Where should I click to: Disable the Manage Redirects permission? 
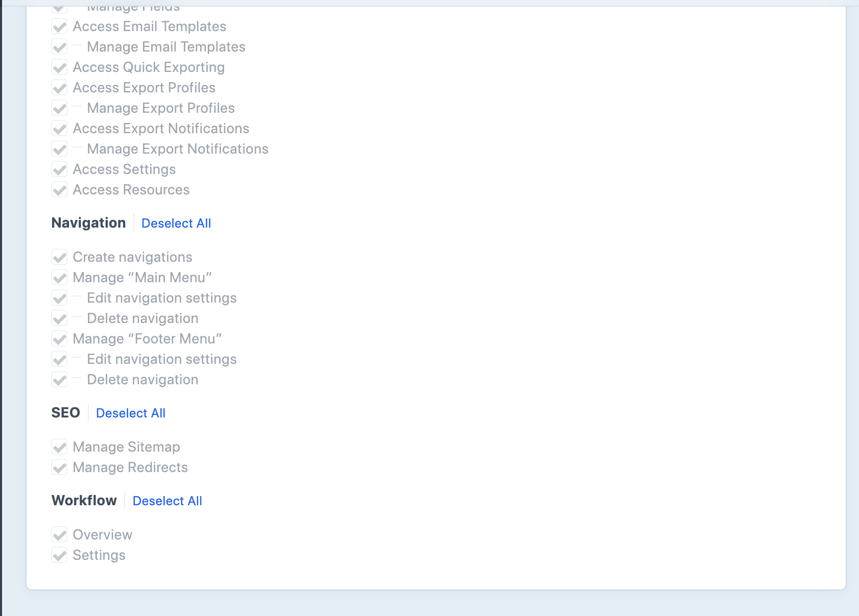click(x=59, y=467)
